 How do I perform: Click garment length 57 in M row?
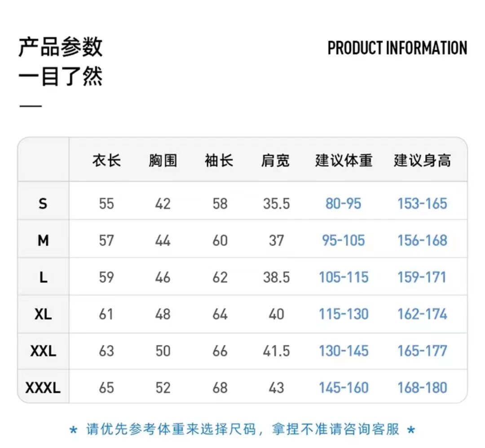click(106, 241)
